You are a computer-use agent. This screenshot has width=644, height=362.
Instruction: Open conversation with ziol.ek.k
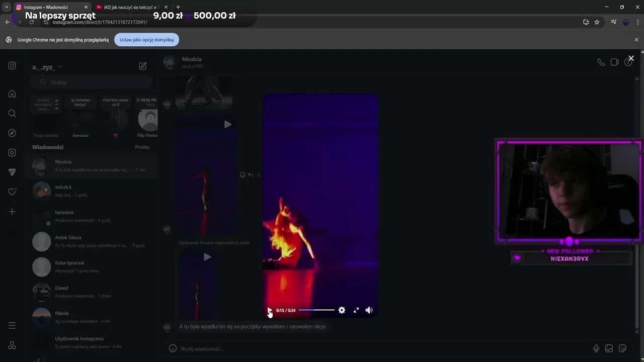click(92, 191)
